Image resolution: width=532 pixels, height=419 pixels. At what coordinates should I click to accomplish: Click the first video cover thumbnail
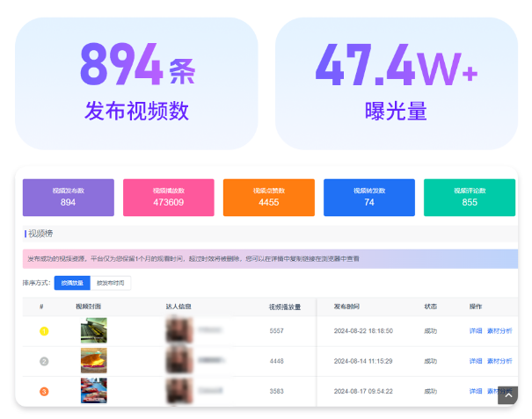pos(94,330)
